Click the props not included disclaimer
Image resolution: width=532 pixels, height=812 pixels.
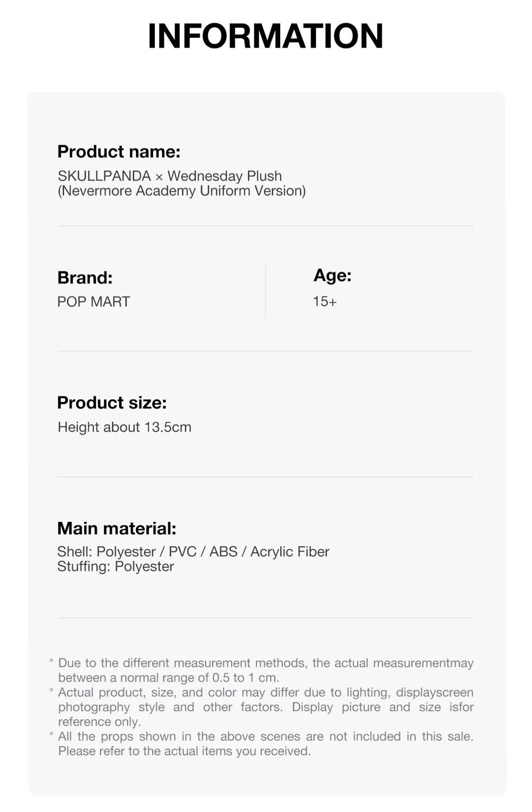[x=266, y=736]
